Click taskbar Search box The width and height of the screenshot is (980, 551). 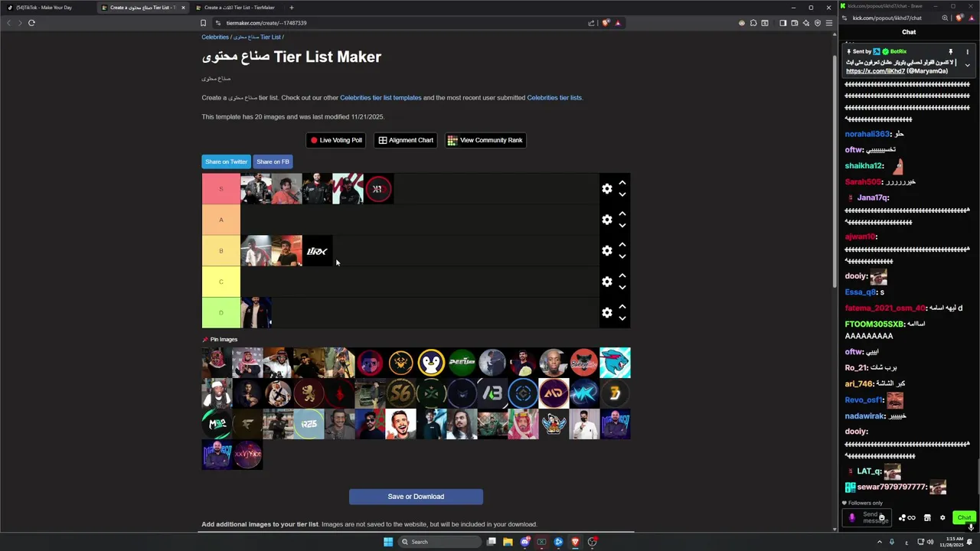point(439,542)
